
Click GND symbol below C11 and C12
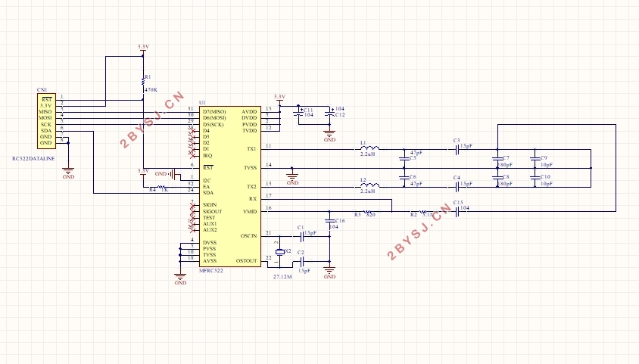point(329,135)
